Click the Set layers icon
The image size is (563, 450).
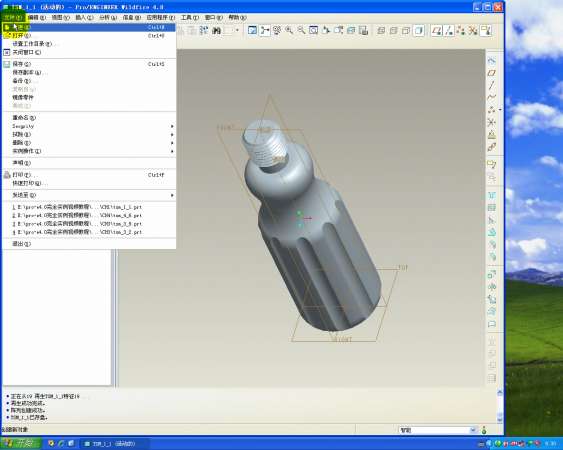[x=351, y=31]
